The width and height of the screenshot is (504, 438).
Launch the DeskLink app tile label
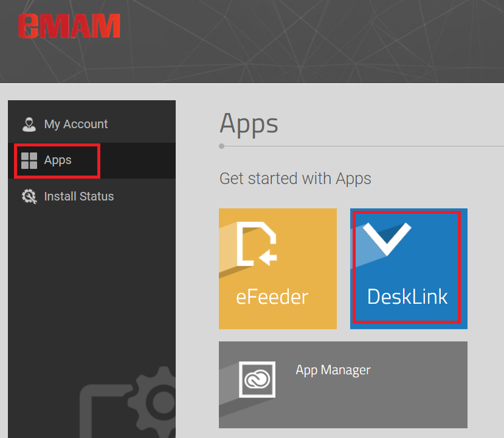(x=407, y=296)
